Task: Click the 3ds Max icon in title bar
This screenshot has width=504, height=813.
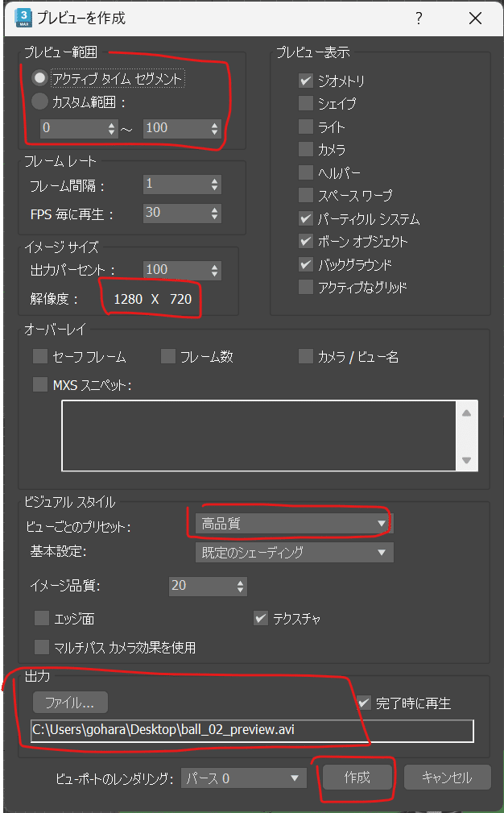Action: click(x=24, y=18)
